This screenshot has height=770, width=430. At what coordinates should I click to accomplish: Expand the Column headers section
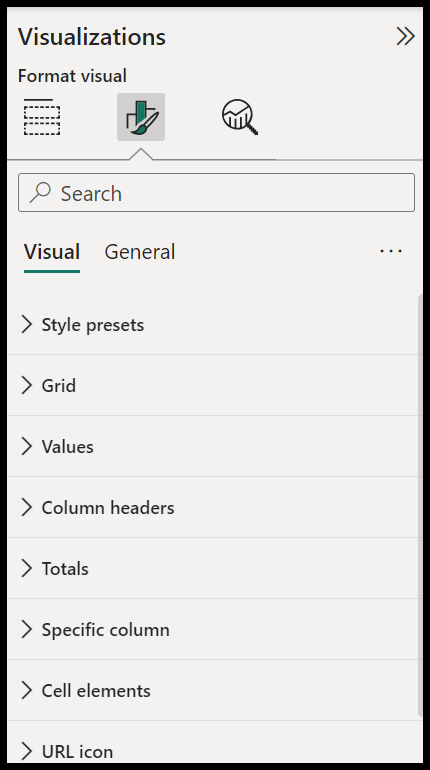(214, 507)
